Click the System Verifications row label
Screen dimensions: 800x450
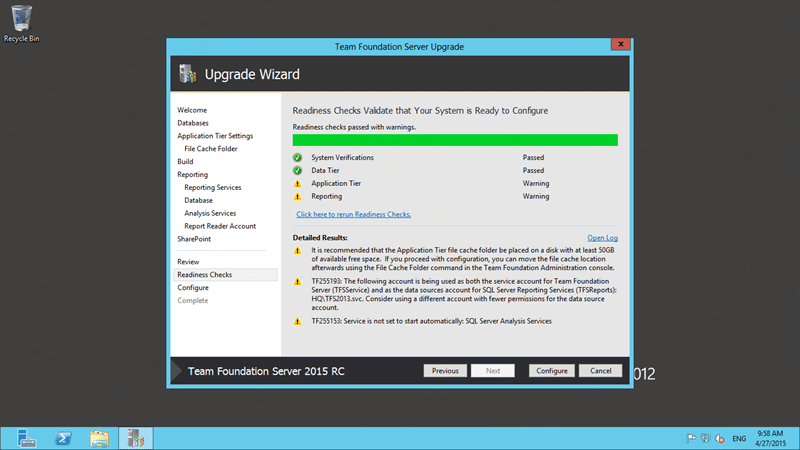click(x=342, y=158)
